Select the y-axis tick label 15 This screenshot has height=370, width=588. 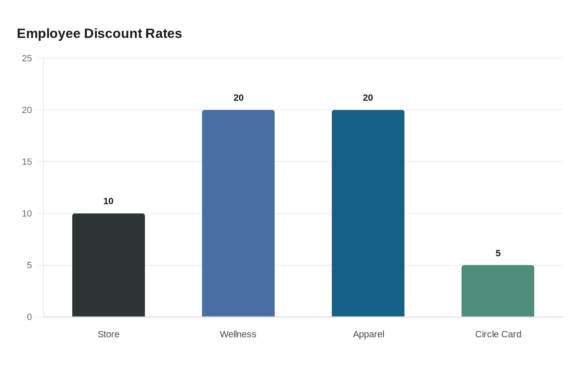click(27, 162)
